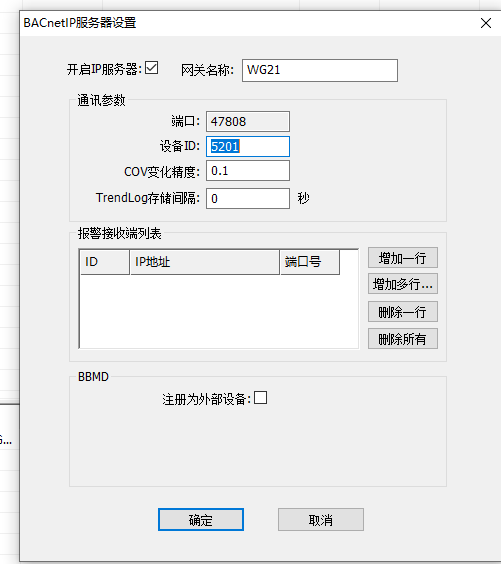
Task: Click the 端口号 column header
Action: pyautogui.click(x=310, y=262)
